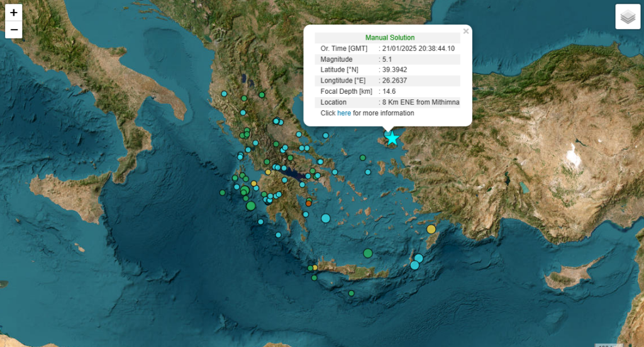Viewport: 644px width, 347px height.
Task: Click the large green marker north of Crete
Action: tap(368, 253)
